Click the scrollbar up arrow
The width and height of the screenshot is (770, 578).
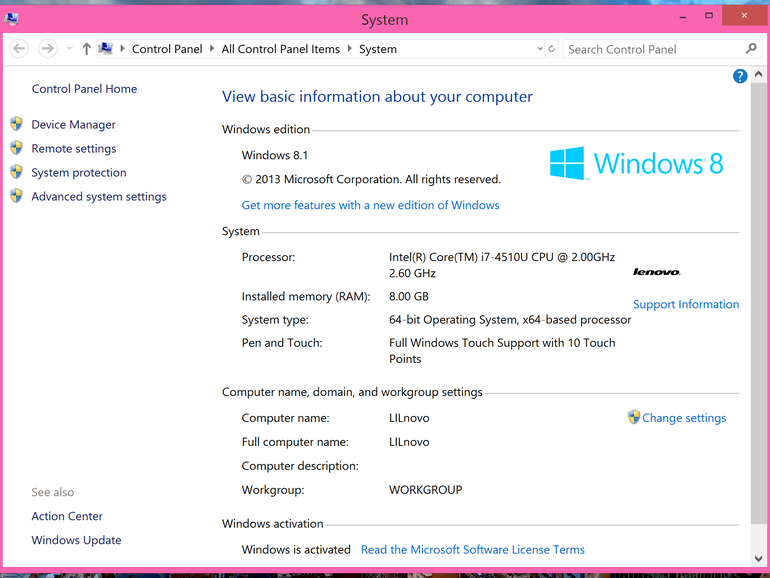coord(758,74)
